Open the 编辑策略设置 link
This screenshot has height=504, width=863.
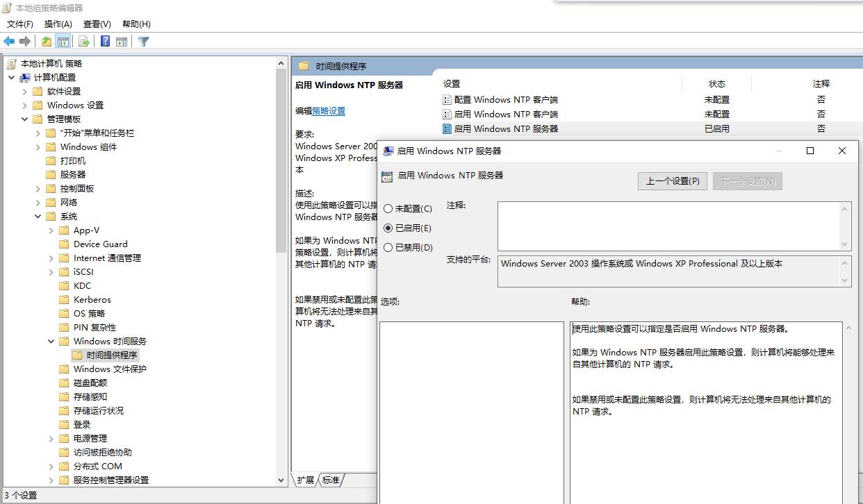click(330, 110)
